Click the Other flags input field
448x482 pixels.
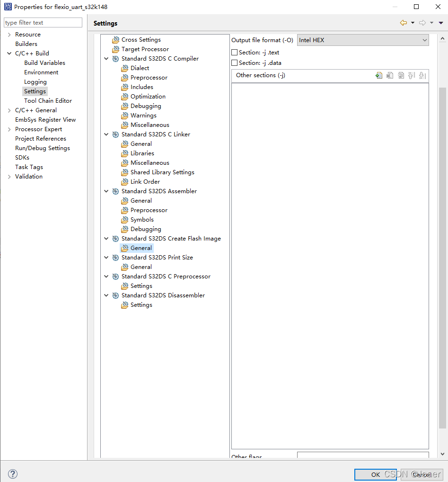pyautogui.click(x=363, y=455)
